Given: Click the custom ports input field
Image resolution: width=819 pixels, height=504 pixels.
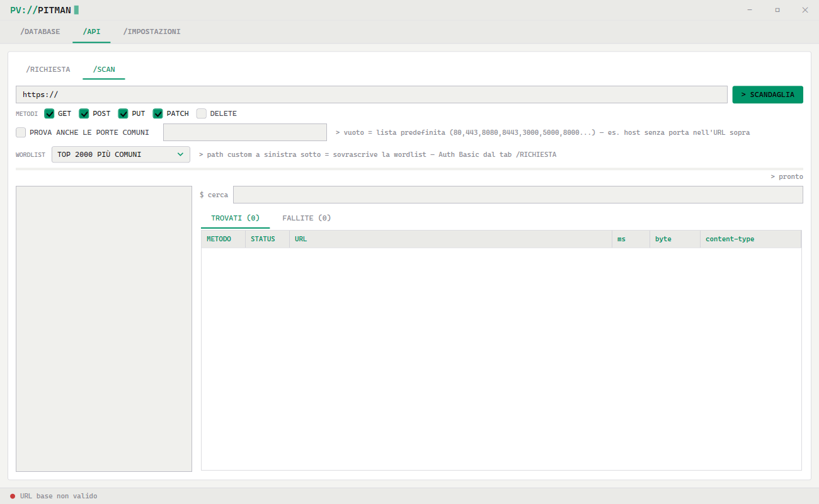Looking at the screenshot, I should tap(245, 132).
